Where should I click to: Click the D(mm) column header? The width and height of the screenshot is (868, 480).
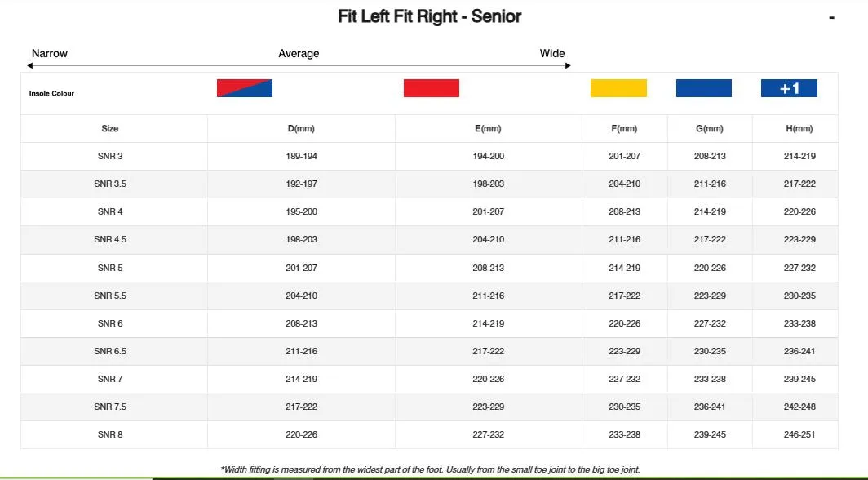(x=301, y=128)
